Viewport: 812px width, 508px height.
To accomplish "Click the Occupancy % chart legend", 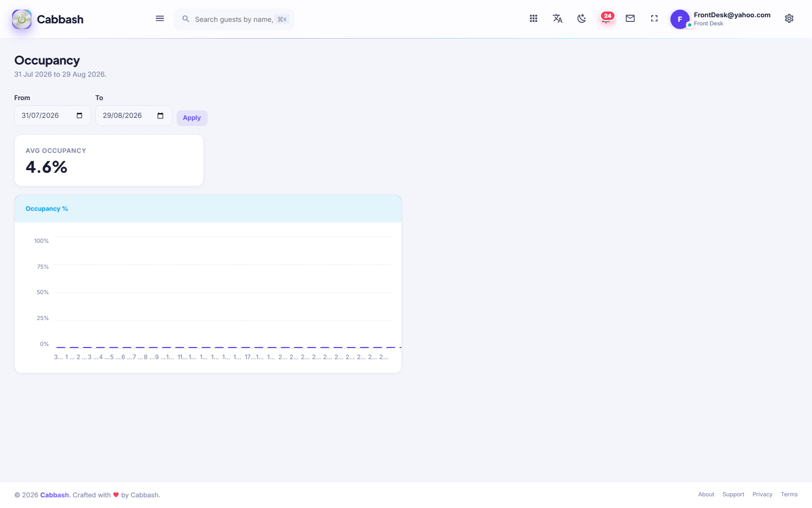I will click(47, 209).
